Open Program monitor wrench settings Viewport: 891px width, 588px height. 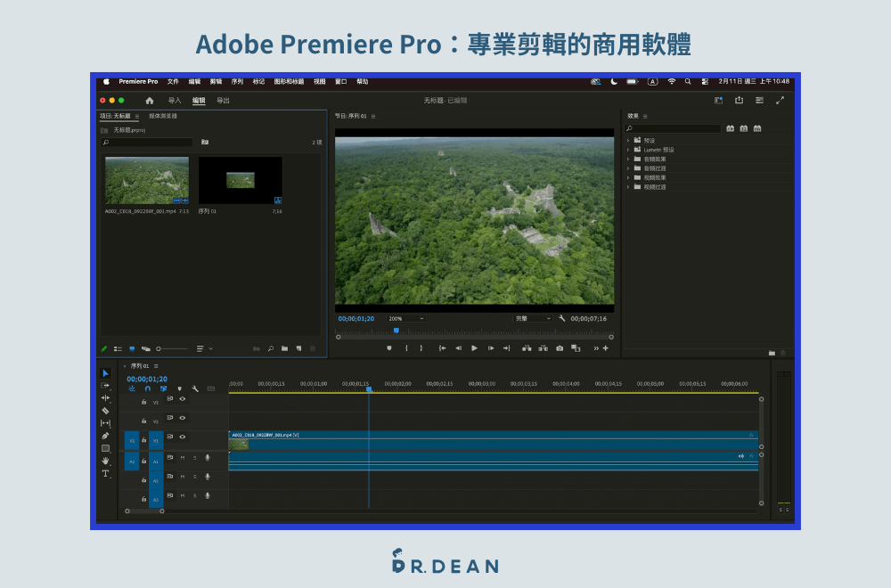[x=562, y=319]
